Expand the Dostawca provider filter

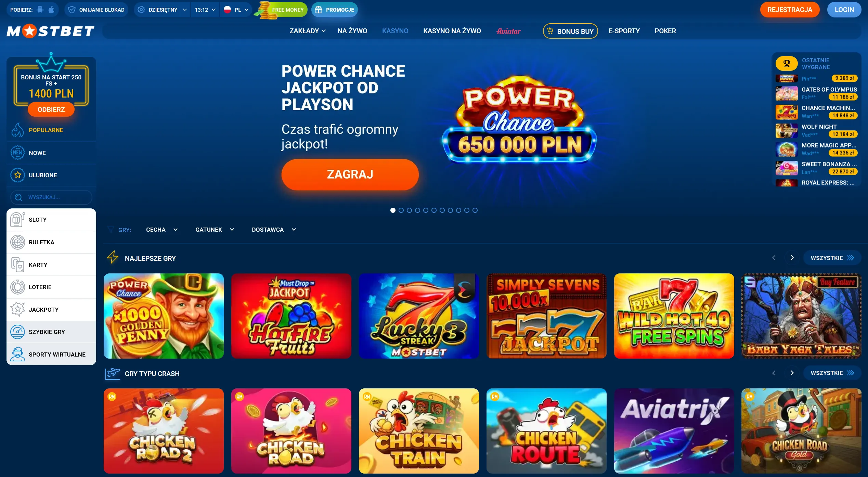point(274,230)
